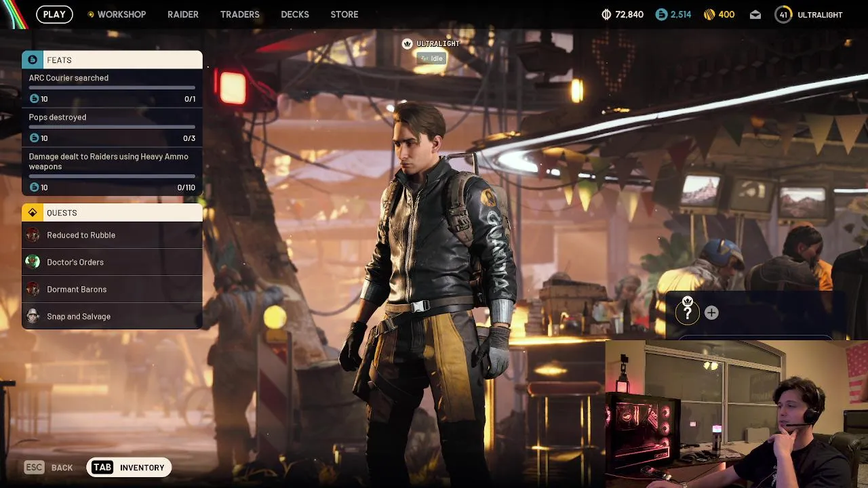The image size is (868, 488).
Task: Click the 0/1 feat progress counter
Action: click(x=190, y=99)
